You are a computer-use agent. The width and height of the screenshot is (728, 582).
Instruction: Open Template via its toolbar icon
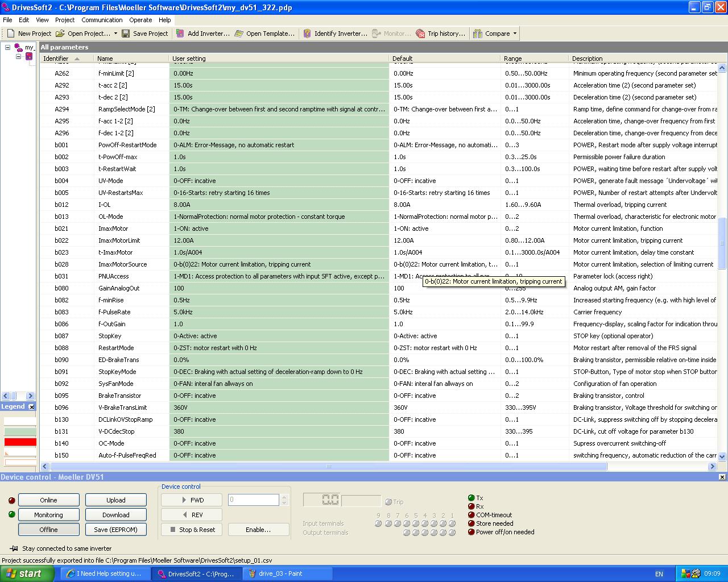[239, 34]
